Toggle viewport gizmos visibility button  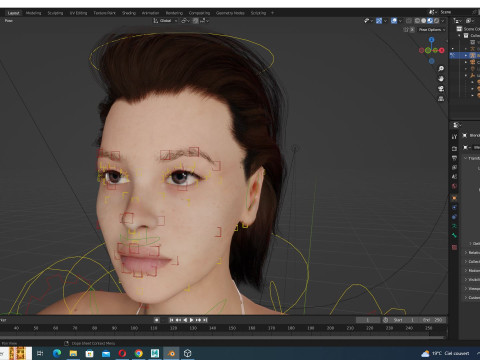(379, 21)
